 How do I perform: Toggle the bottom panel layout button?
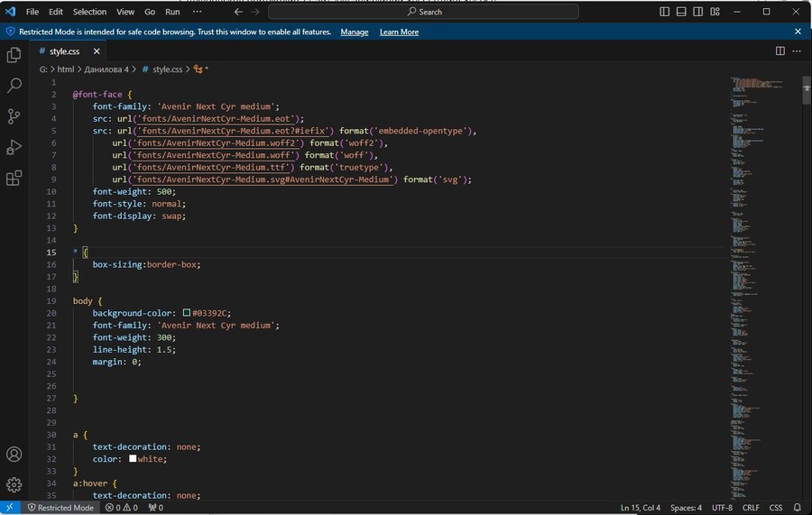(x=681, y=12)
